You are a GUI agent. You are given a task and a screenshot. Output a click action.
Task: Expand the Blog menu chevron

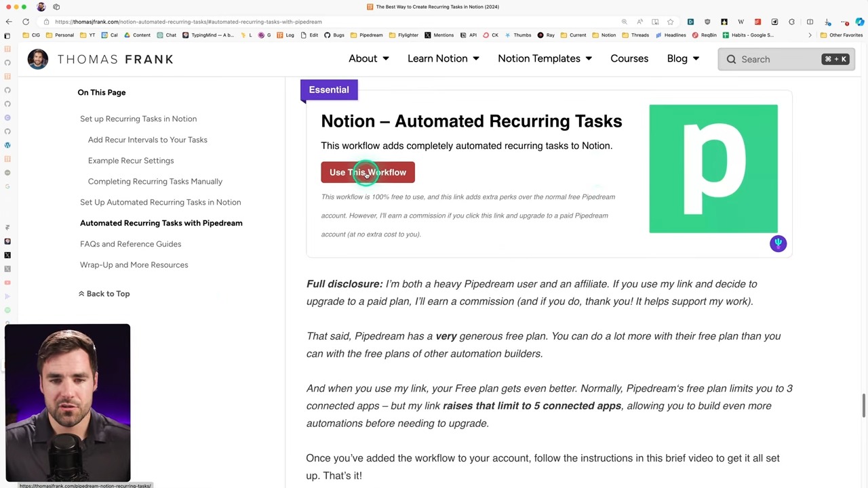pos(696,59)
